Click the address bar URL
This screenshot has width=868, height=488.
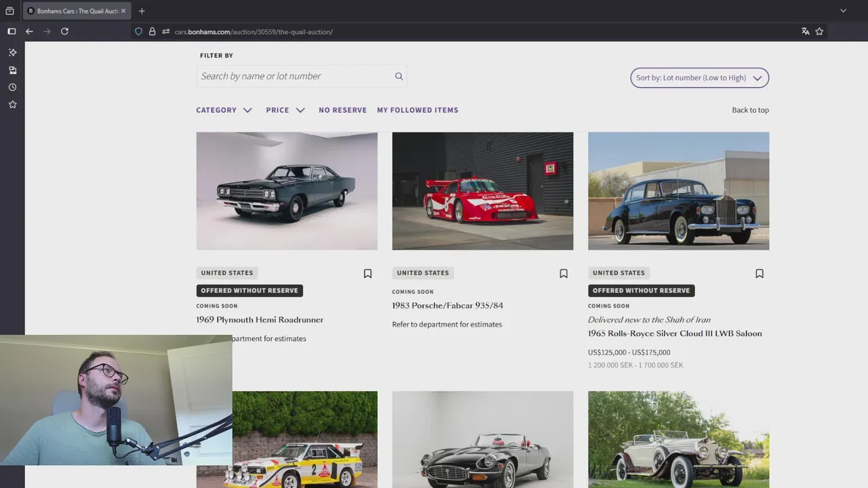[x=254, y=32]
